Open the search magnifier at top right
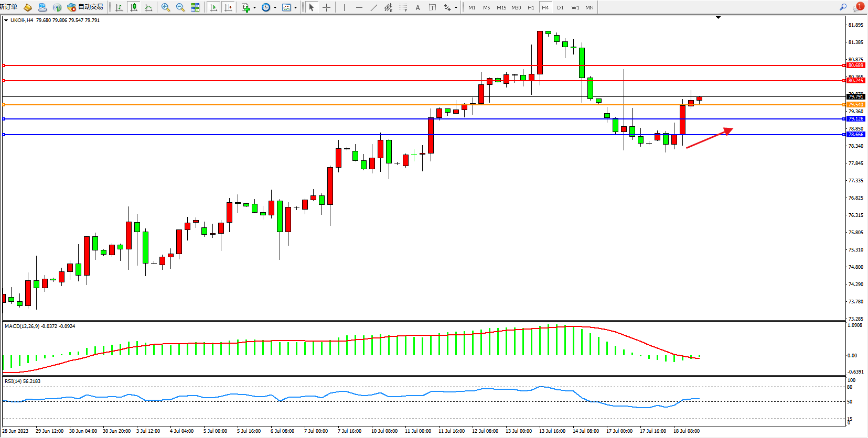Image resolution: width=868 pixels, height=438 pixels. [x=843, y=7]
